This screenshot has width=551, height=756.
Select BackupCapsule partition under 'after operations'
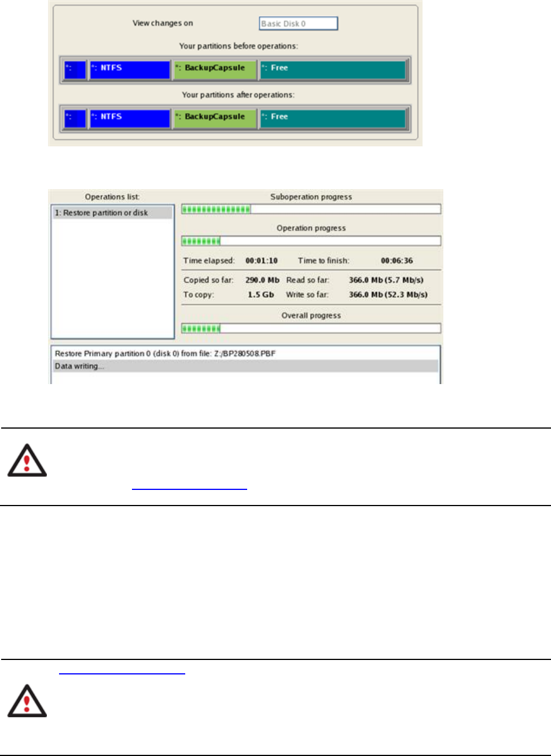click(215, 119)
